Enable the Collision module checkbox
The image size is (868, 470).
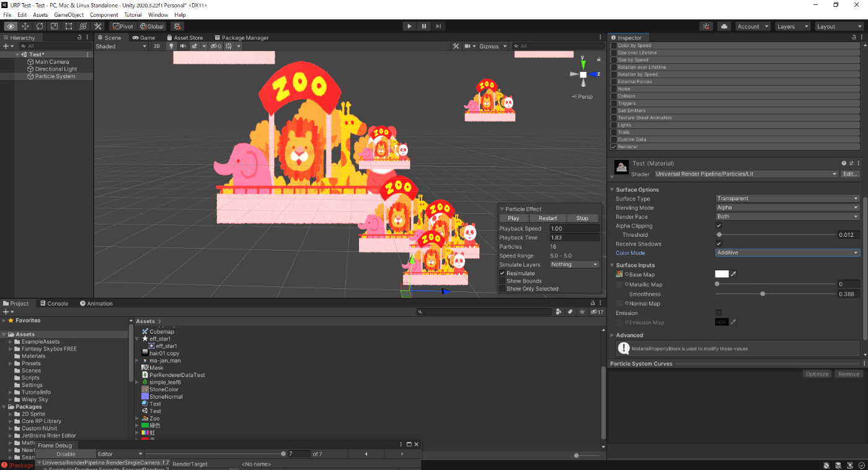pos(614,96)
